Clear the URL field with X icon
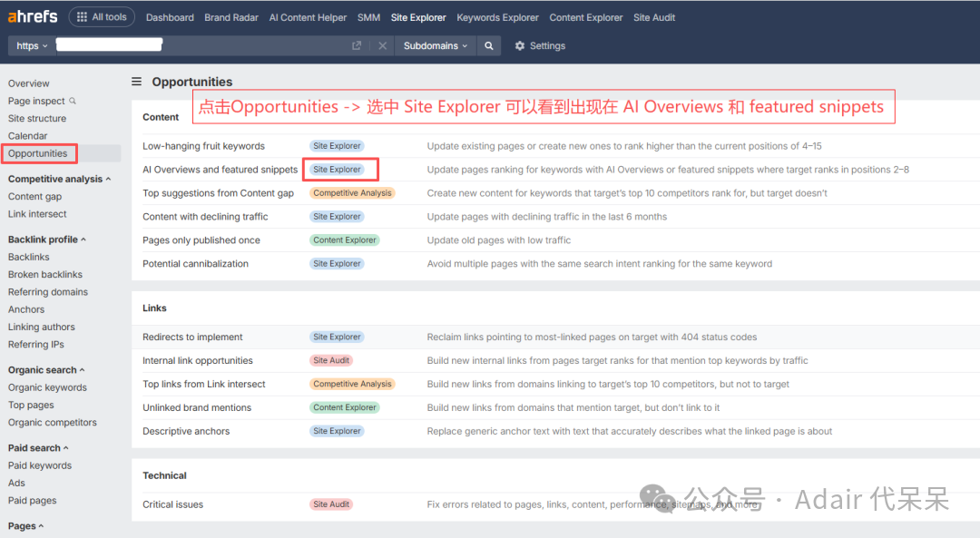Screen dimensions: 980x538 (x=383, y=45)
